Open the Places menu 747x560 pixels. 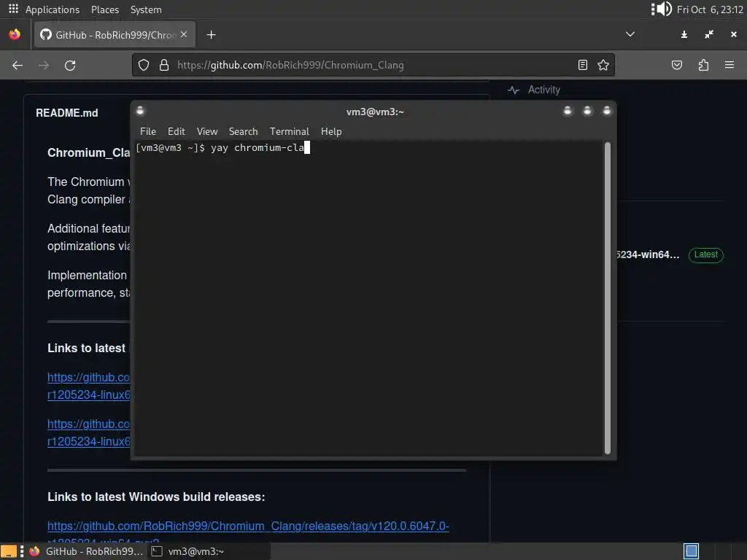(x=105, y=9)
